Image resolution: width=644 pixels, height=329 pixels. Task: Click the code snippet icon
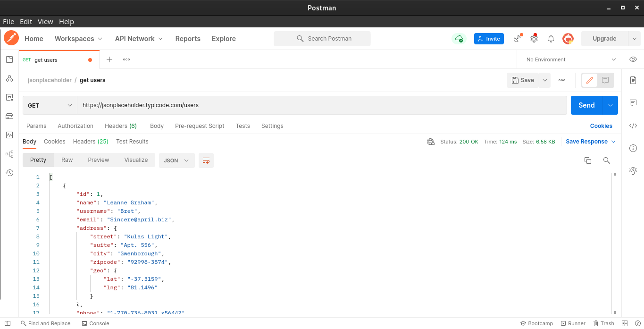[633, 126]
